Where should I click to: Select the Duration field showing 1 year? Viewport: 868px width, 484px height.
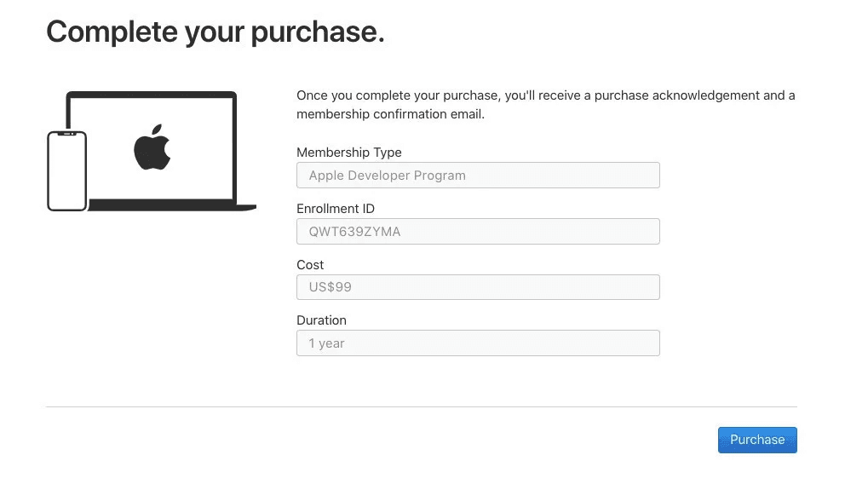[477, 343]
